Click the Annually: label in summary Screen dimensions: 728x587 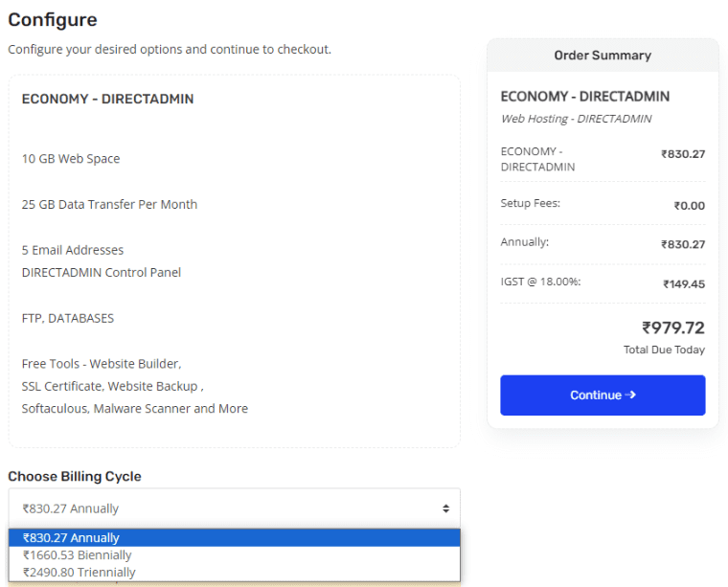[525, 241]
